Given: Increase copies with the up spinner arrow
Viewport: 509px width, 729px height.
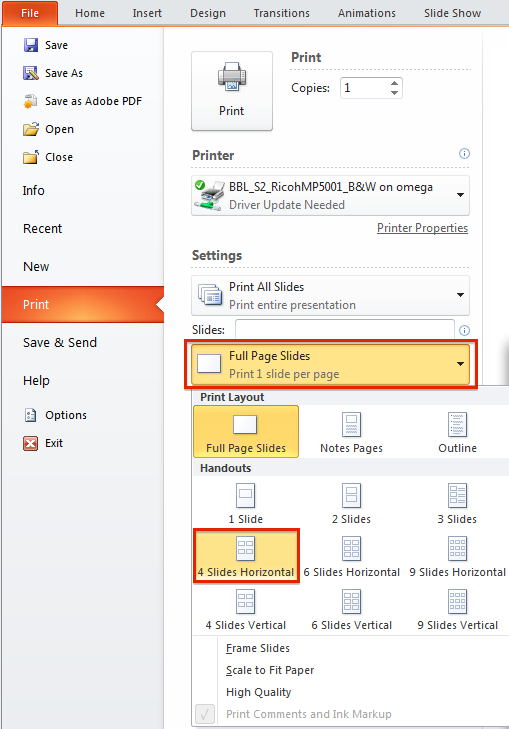Looking at the screenshot, I should pyautogui.click(x=394, y=83).
